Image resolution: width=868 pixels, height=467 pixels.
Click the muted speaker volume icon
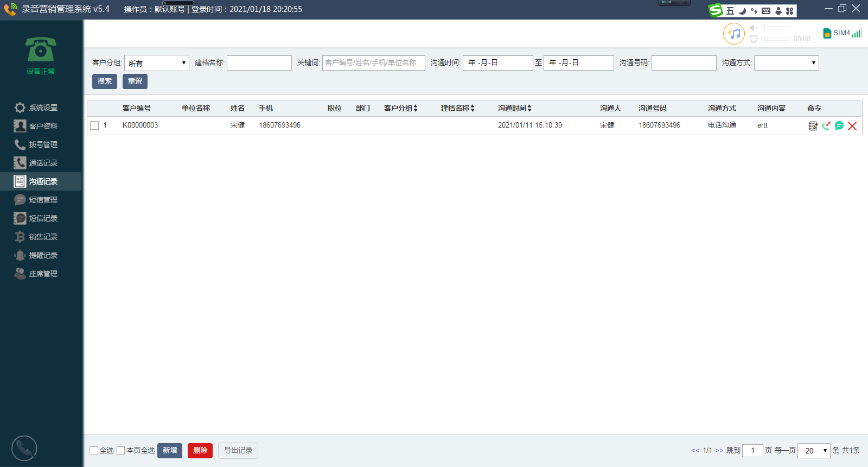tap(753, 28)
